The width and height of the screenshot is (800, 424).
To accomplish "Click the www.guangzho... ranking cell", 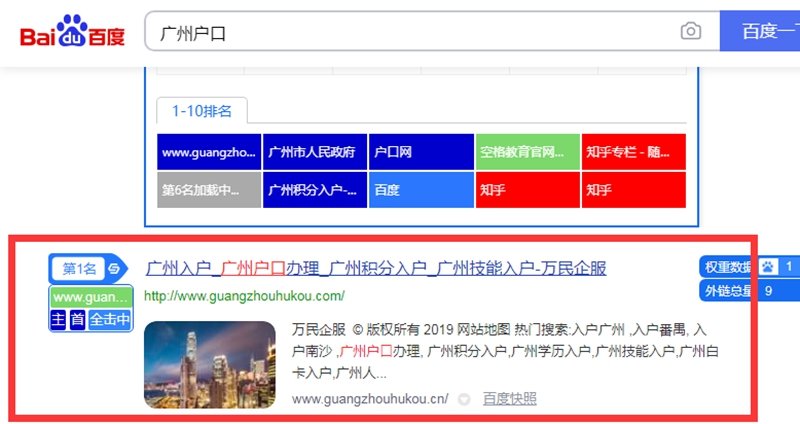I will pos(209,152).
